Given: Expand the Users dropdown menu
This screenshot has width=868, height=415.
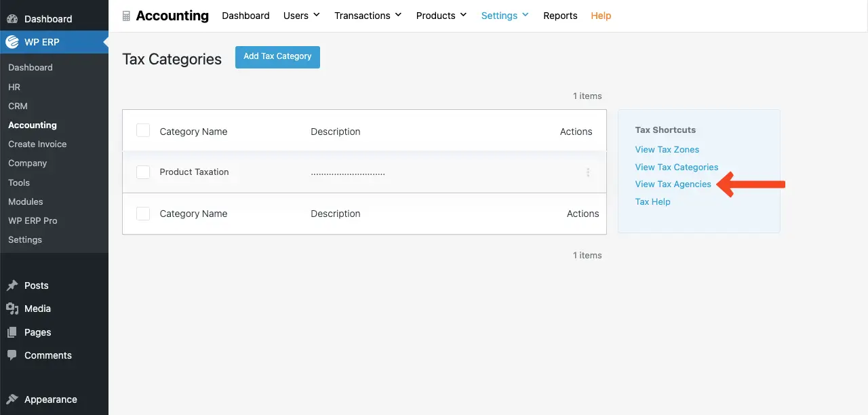Looking at the screenshot, I should (x=302, y=16).
